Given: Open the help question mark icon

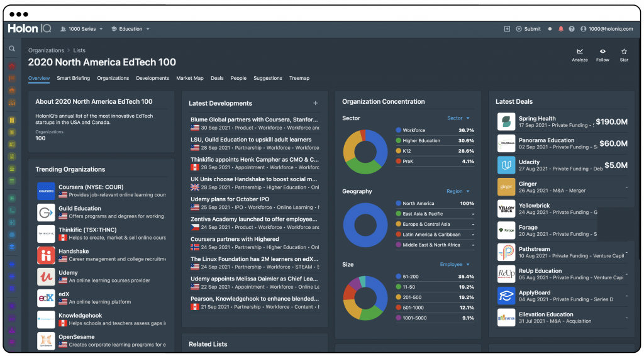Looking at the screenshot, I should pyautogui.click(x=571, y=29).
